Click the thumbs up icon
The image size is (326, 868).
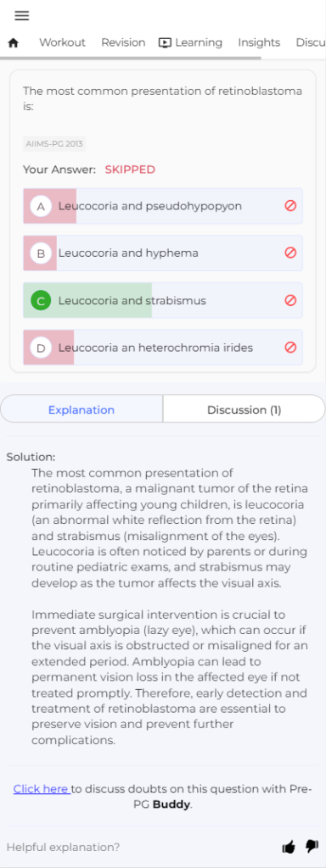point(289,847)
